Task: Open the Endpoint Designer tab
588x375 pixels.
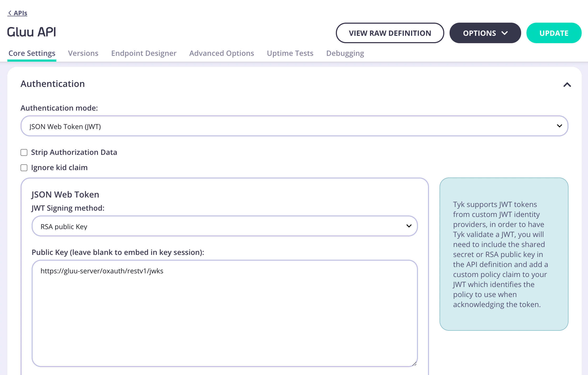Action: [x=144, y=53]
